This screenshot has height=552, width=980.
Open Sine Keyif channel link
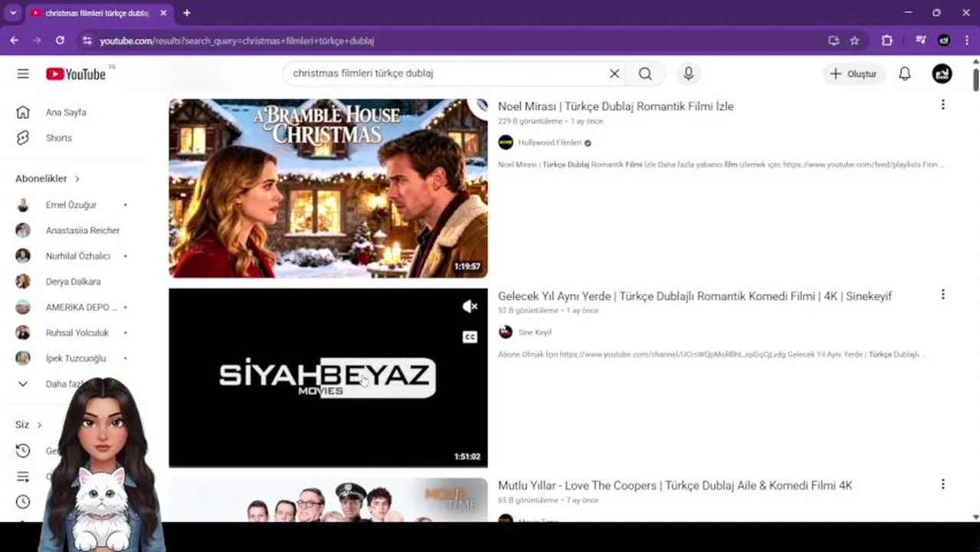click(x=534, y=332)
